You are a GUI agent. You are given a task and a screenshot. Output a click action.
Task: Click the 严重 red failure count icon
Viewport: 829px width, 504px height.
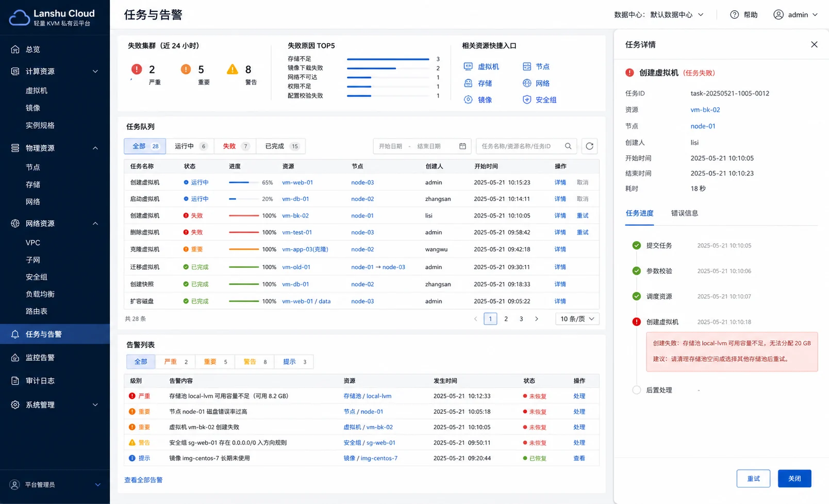point(137,69)
